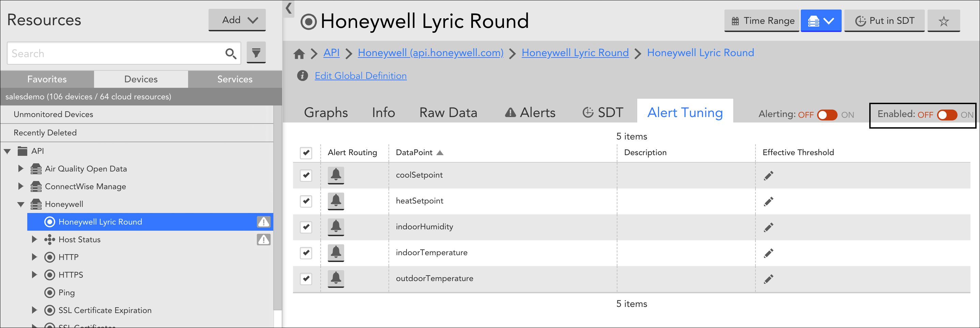Image resolution: width=980 pixels, height=328 pixels.
Task: Click the home breadcrumb icon
Action: point(299,54)
